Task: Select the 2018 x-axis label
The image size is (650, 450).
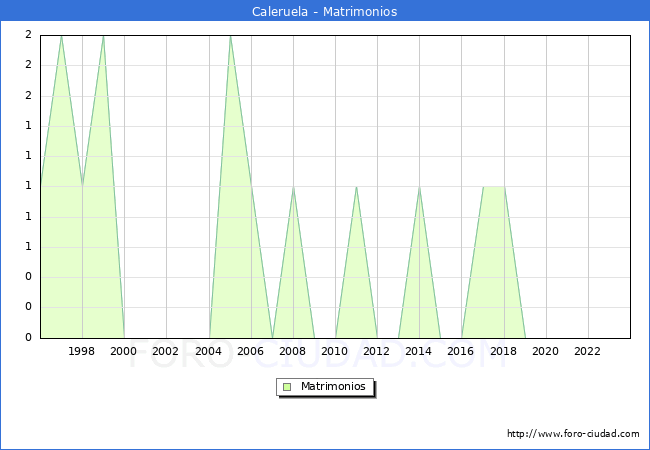Action: click(x=503, y=351)
